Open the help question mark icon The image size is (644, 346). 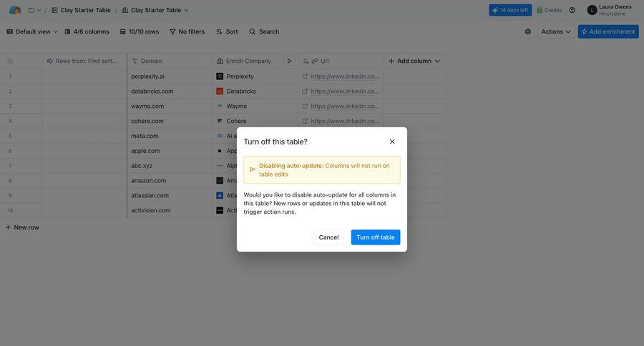point(572,10)
